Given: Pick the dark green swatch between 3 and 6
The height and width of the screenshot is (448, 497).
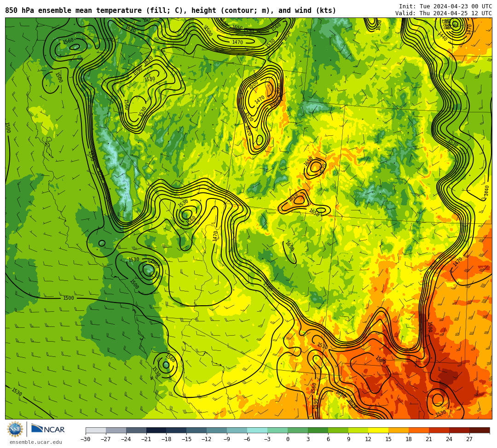Looking at the screenshot, I should [x=318, y=430].
